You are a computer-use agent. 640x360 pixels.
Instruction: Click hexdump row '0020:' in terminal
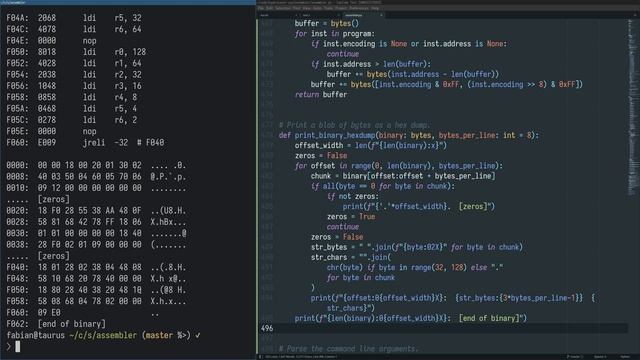(96, 211)
